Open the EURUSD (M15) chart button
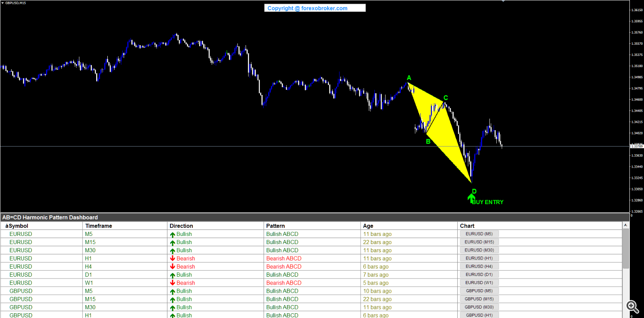 pyautogui.click(x=479, y=242)
